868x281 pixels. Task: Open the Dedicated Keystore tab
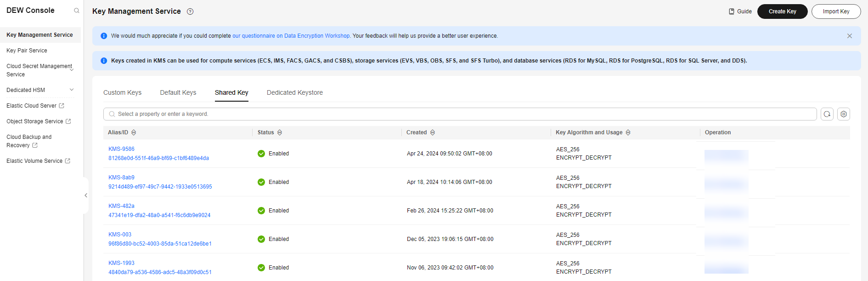coord(295,92)
